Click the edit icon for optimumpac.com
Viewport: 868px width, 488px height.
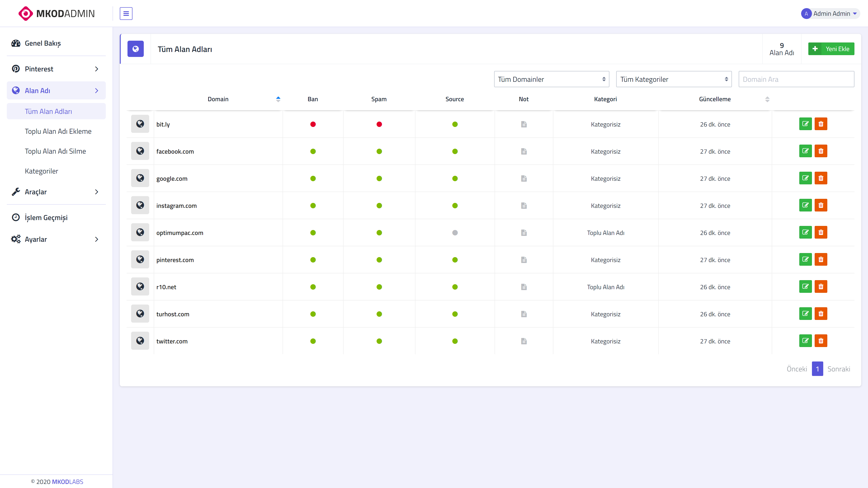805,232
